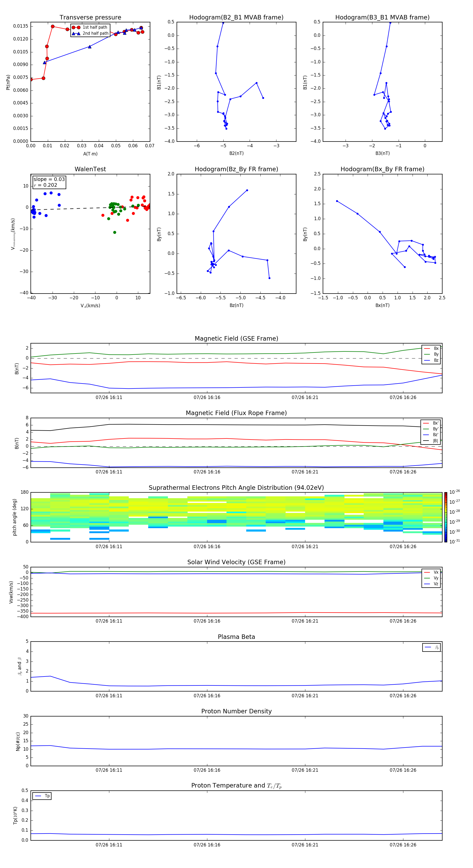
Task: Click the 'Solar Wind Velocity (GSE Frame)' title
Action: (x=236, y=562)
